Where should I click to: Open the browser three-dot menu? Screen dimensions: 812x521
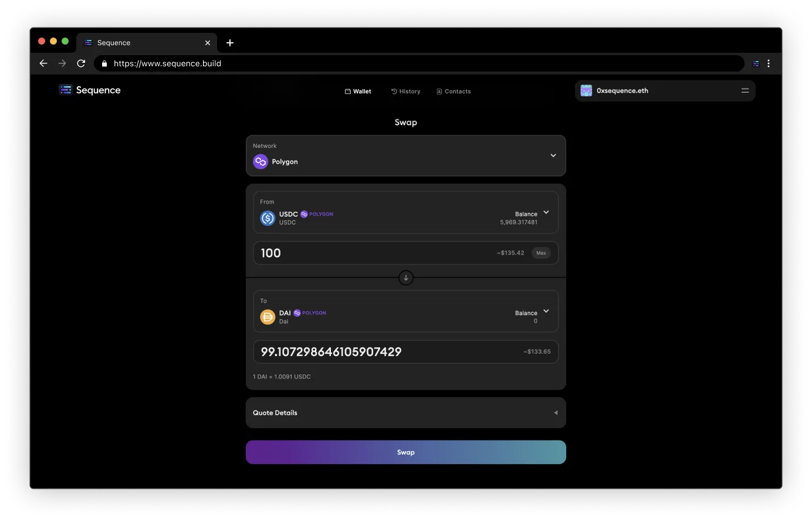[x=769, y=63]
